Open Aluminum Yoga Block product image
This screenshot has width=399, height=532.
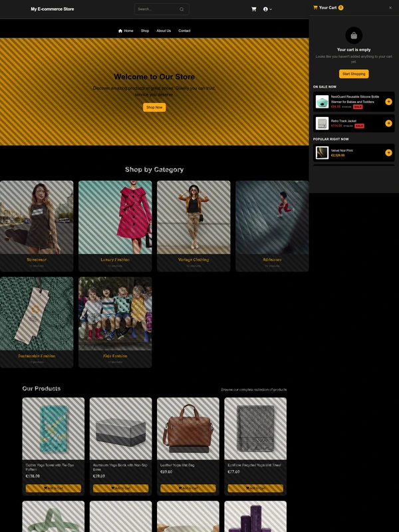click(121, 429)
